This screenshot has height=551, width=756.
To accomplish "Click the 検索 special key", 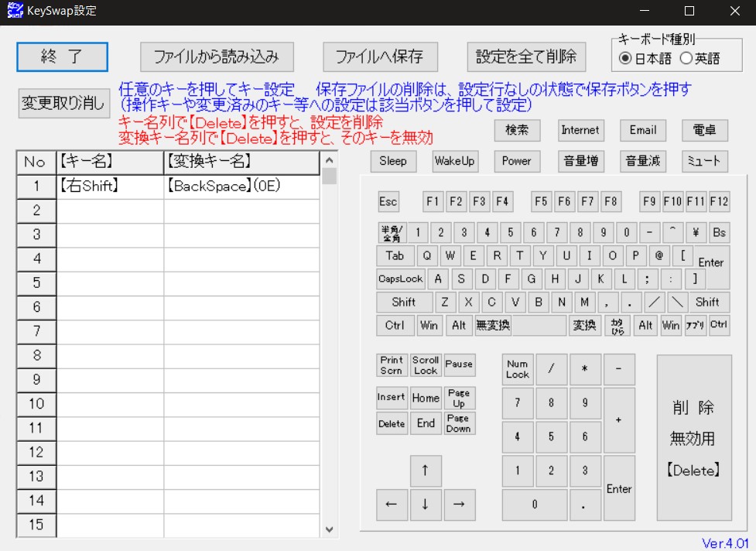I will click(x=517, y=130).
